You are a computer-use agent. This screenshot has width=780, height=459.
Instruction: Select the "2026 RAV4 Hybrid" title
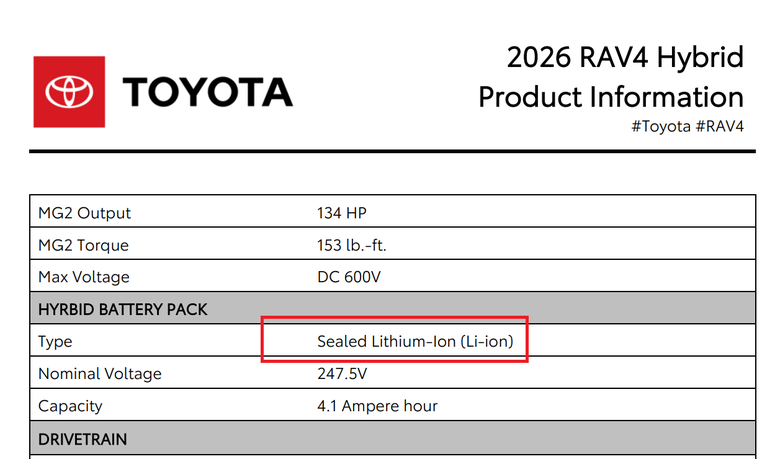click(625, 58)
